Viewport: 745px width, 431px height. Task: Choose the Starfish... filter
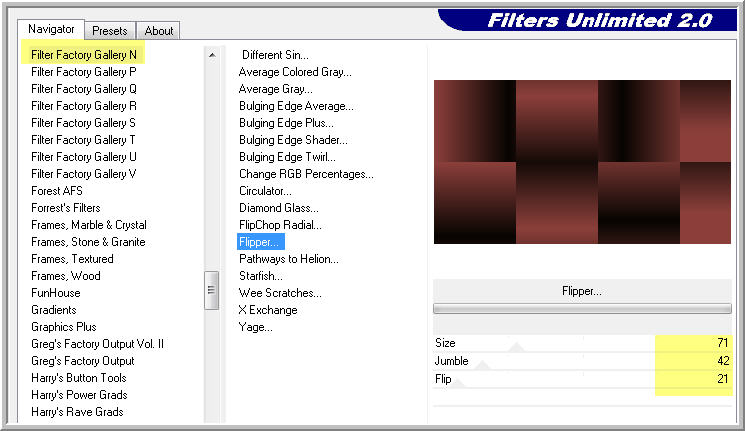(261, 276)
